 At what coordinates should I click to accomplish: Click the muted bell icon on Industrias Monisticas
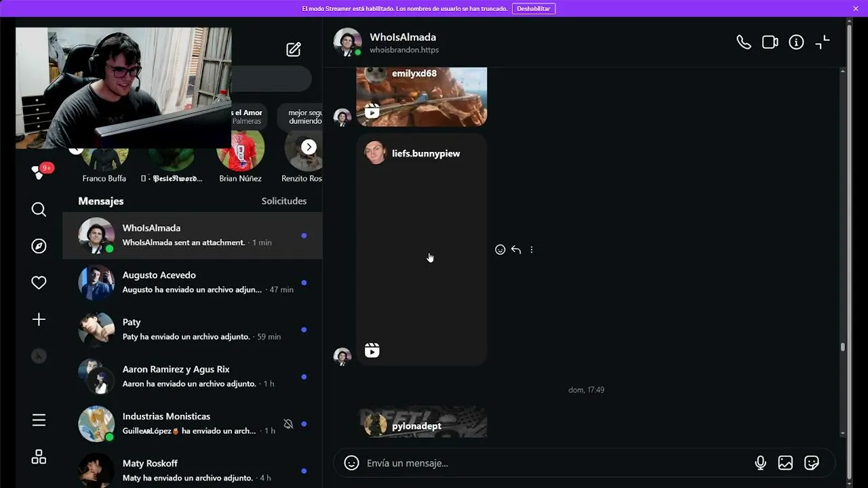click(288, 424)
